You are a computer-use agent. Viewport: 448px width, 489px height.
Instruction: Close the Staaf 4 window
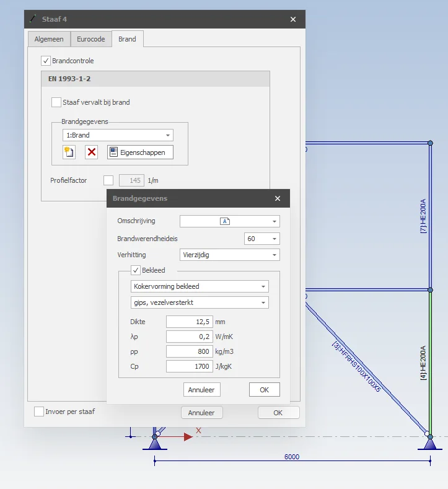click(293, 19)
